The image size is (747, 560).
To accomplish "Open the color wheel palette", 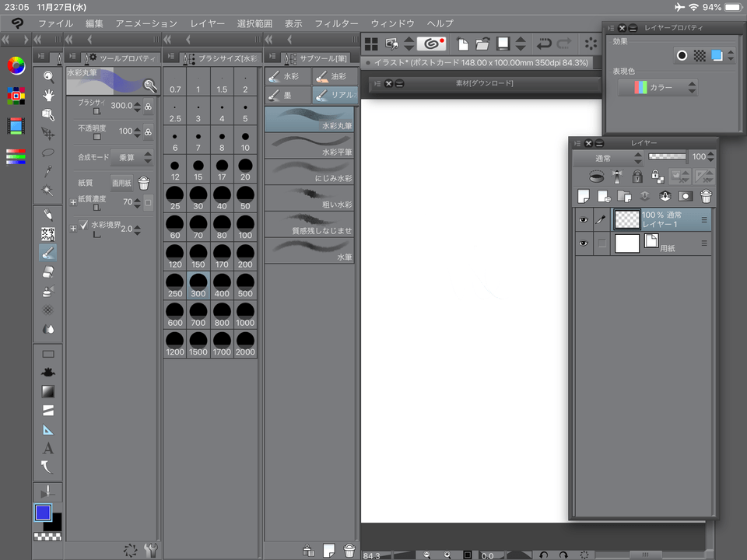I will point(16,65).
